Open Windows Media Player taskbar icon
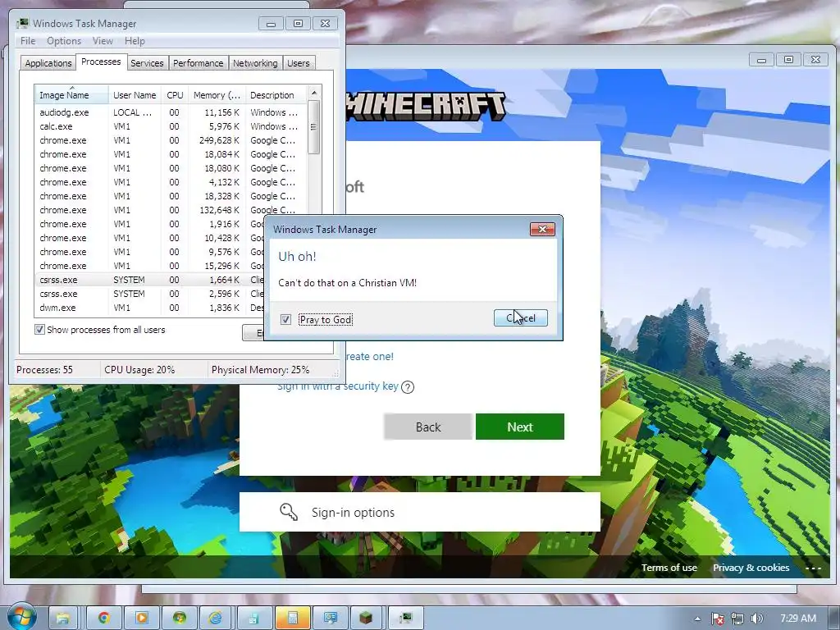The width and height of the screenshot is (840, 630). pos(142,619)
